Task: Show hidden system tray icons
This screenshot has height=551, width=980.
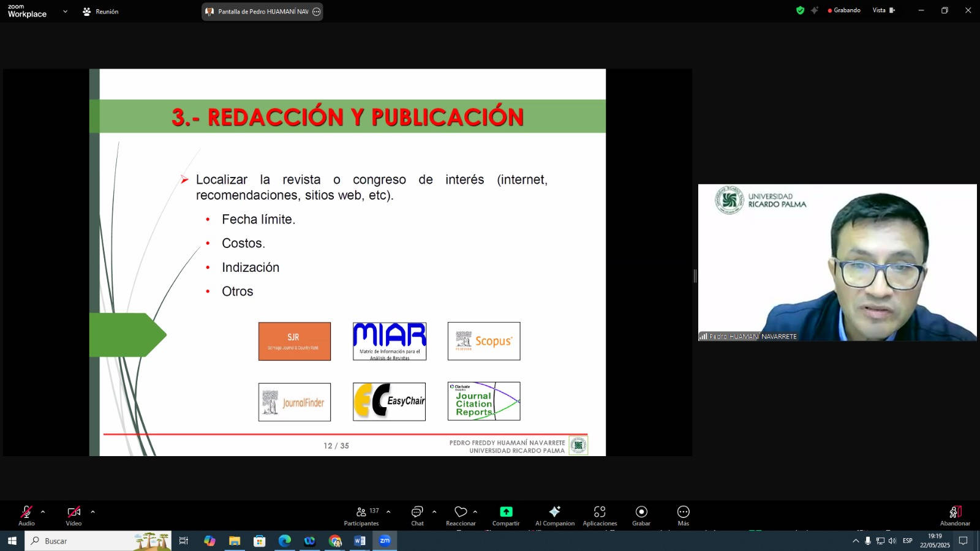Action: pyautogui.click(x=856, y=541)
